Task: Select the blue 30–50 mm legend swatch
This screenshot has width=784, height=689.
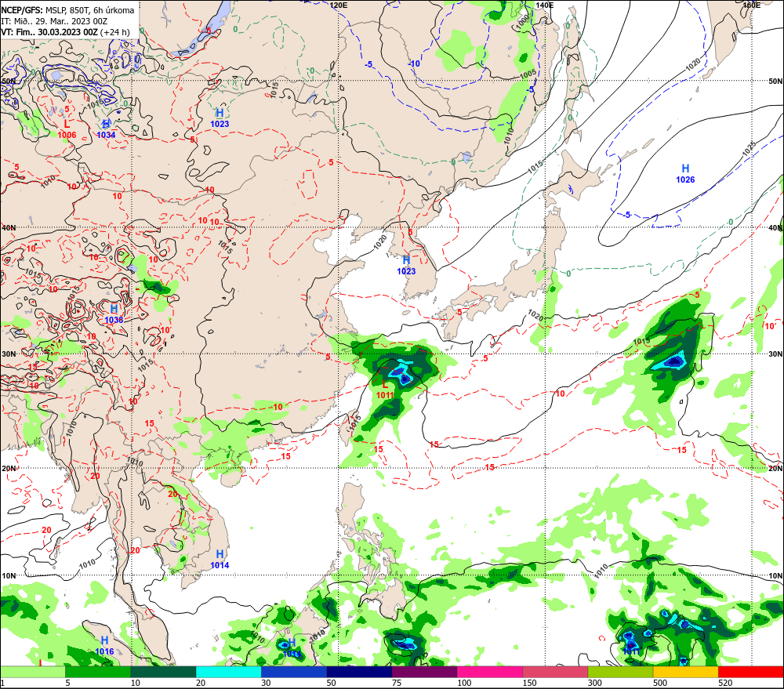Action: pyautogui.click(x=294, y=672)
